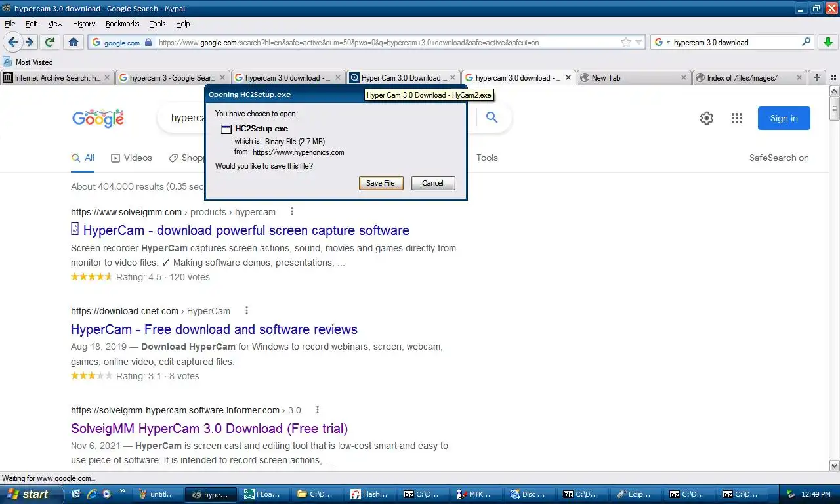Open the Tools menu

pos(157,24)
